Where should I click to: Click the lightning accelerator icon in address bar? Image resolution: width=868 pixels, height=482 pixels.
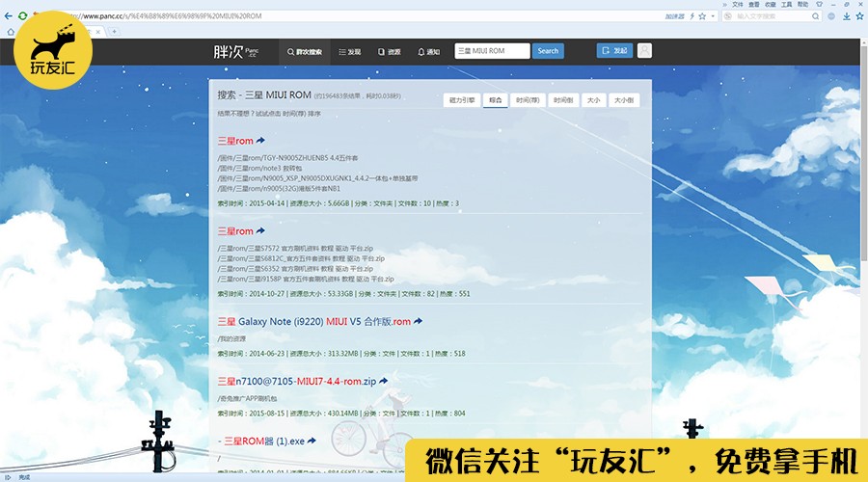[x=692, y=16]
